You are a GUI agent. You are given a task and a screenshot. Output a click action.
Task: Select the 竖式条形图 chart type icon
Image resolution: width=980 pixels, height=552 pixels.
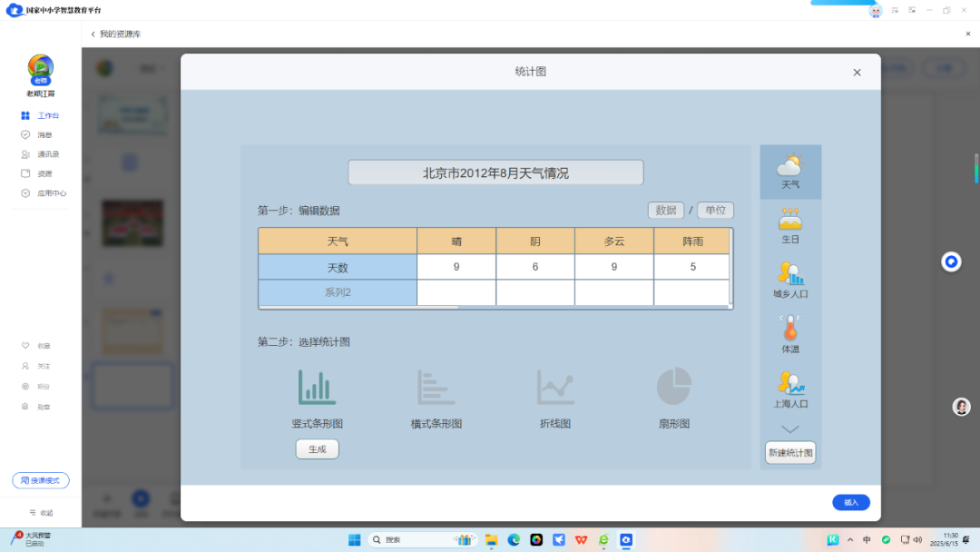(316, 386)
